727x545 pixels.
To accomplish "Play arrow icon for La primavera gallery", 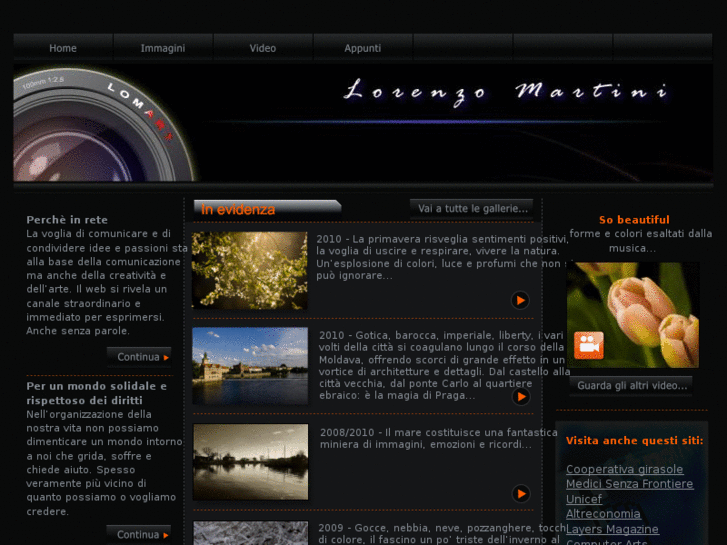I will [x=520, y=300].
